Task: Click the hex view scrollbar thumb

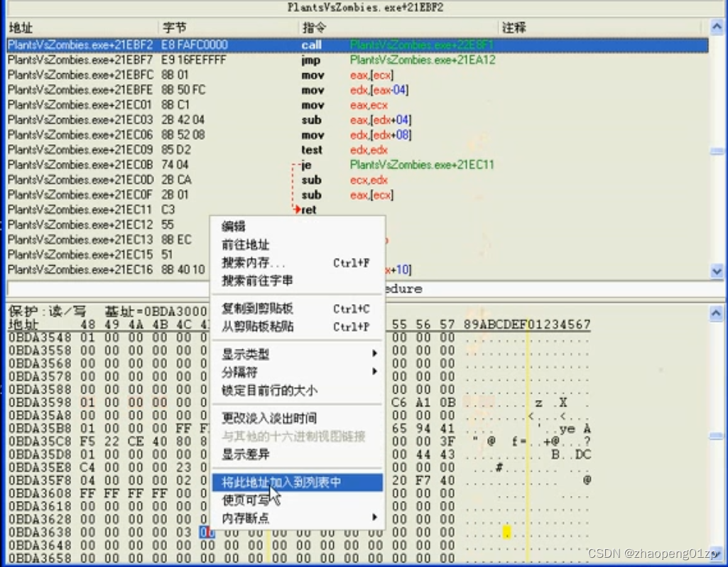Action: click(x=717, y=436)
